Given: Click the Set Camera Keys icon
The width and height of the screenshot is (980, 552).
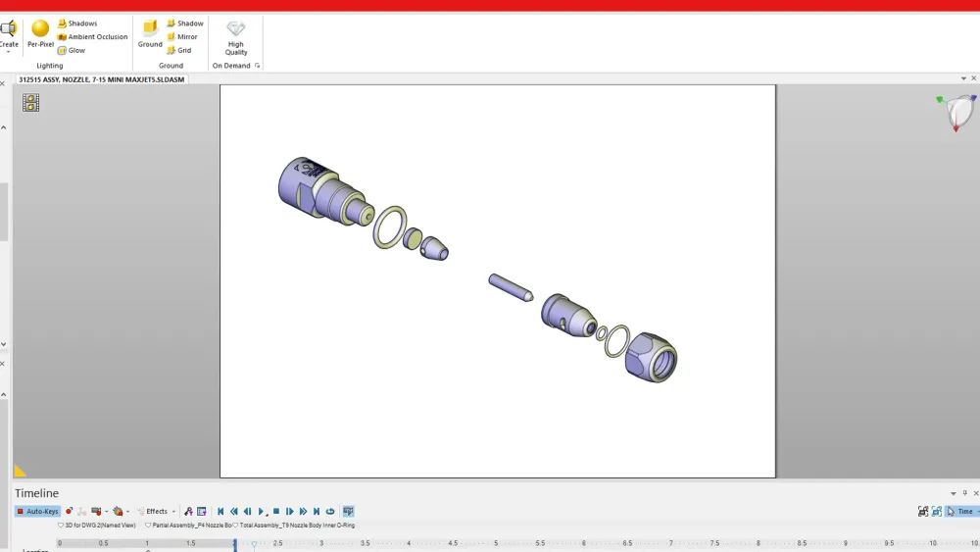Looking at the screenshot, I should (96, 512).
